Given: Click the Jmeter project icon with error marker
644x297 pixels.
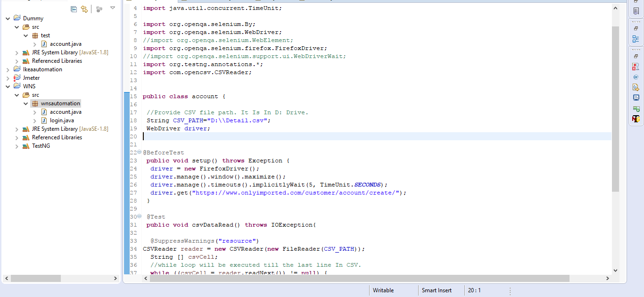Looking at the screenshot, I should tap(17, 77).
